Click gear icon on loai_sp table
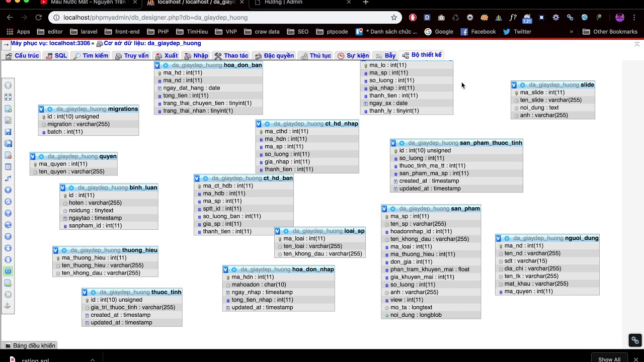 pos(286,231)
